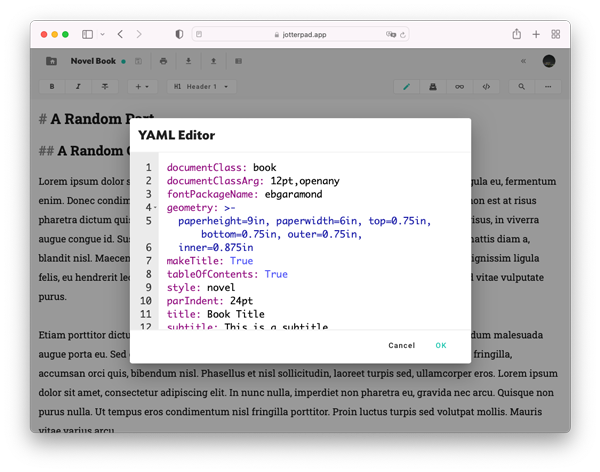The height and width of the screenshot is (472, 600).
Task: Click the inner=0.875in text on line 6
Action: coord(216,248)
